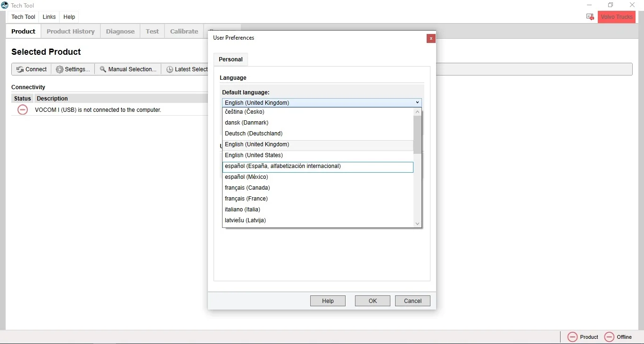Screen dimensions: 644x344
Task: Click the language list scroll down arrow
Action: point(417,224)
